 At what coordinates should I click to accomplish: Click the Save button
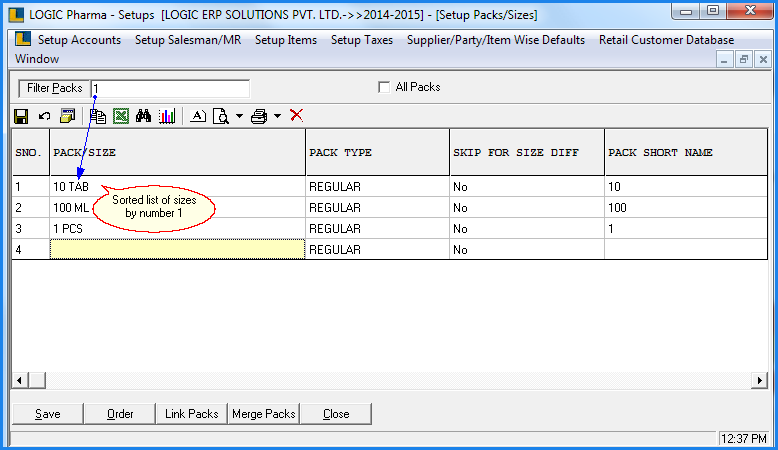coord(48,414)
